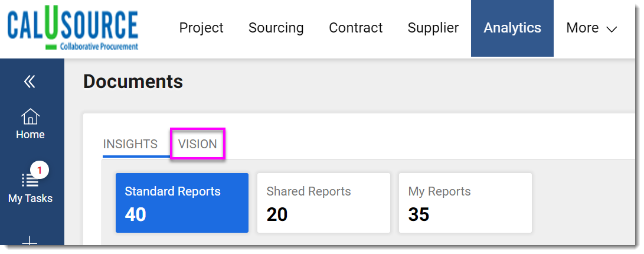The height and width of the screenshot is (254, 644).
Task: Open the Project menu
Action: (x=201, y=28)
